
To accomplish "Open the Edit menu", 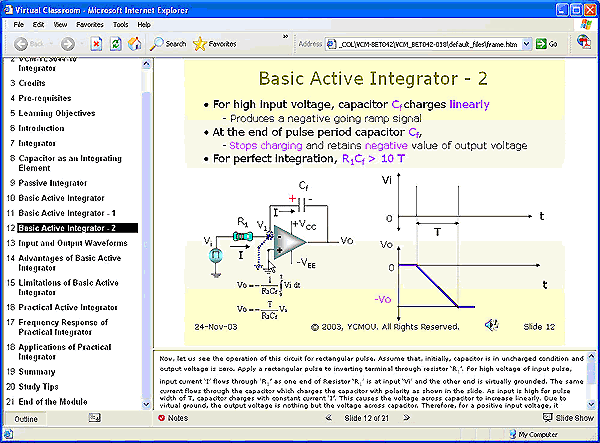I will (x=38, y=24).
